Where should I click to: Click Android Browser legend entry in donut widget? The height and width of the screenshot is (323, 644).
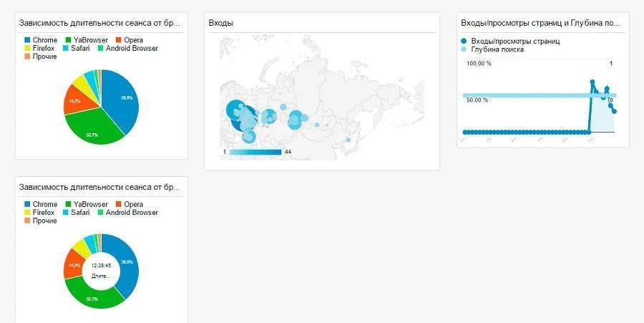[131, 213]
